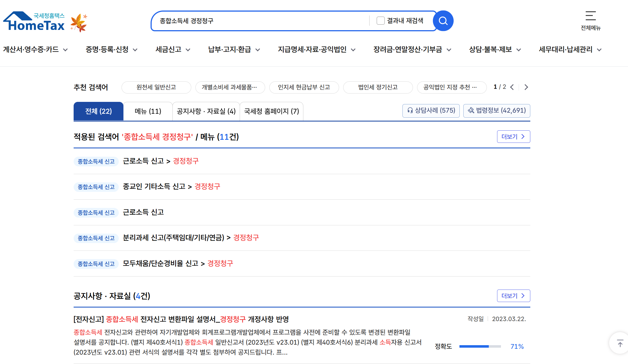The image size is (628, 364).
Task: Click the 정확도 71% accuracy bar
Action: tap(480, 346)
